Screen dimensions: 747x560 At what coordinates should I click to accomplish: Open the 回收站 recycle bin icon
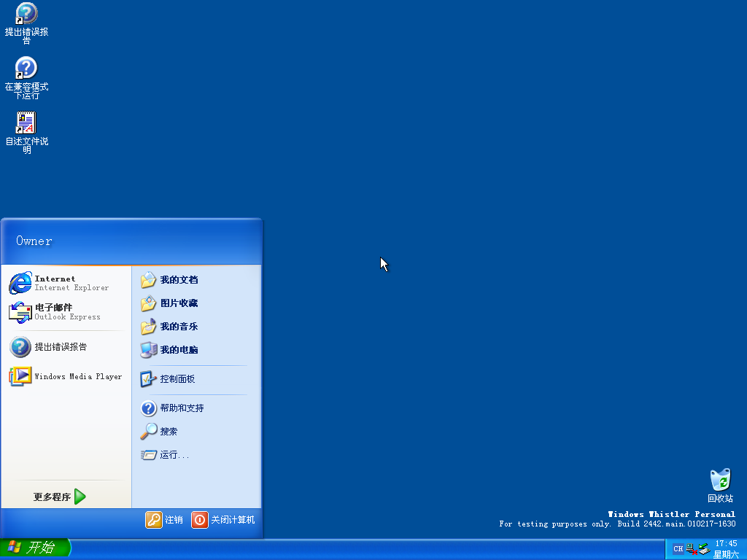point(720,486)
